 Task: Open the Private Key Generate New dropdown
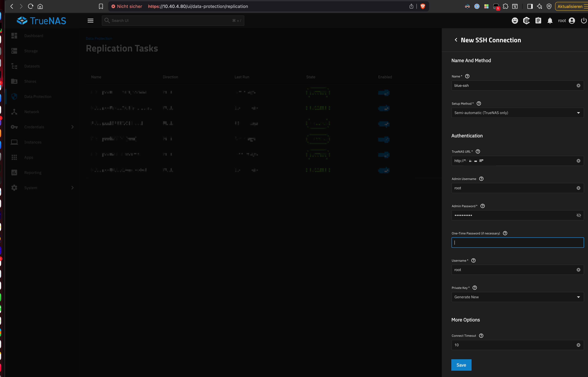(517, 297)
